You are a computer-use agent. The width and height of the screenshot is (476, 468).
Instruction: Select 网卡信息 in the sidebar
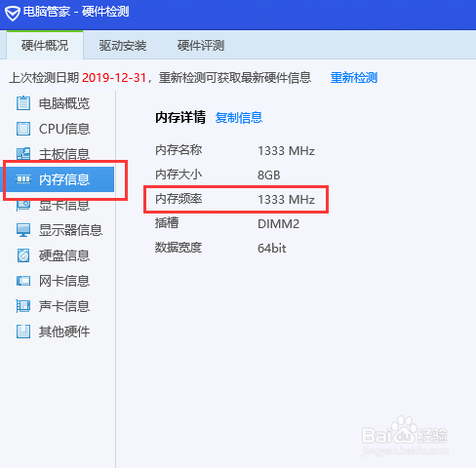pyautogui.click(x=58, y=281)
